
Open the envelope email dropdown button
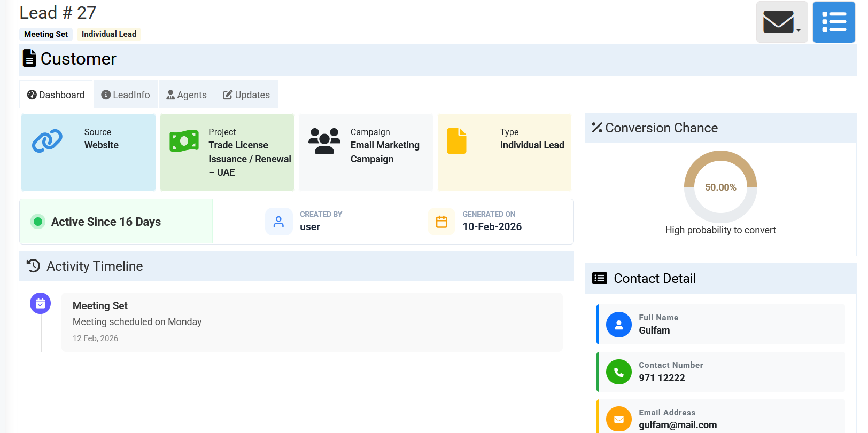[x=781, y=22]
